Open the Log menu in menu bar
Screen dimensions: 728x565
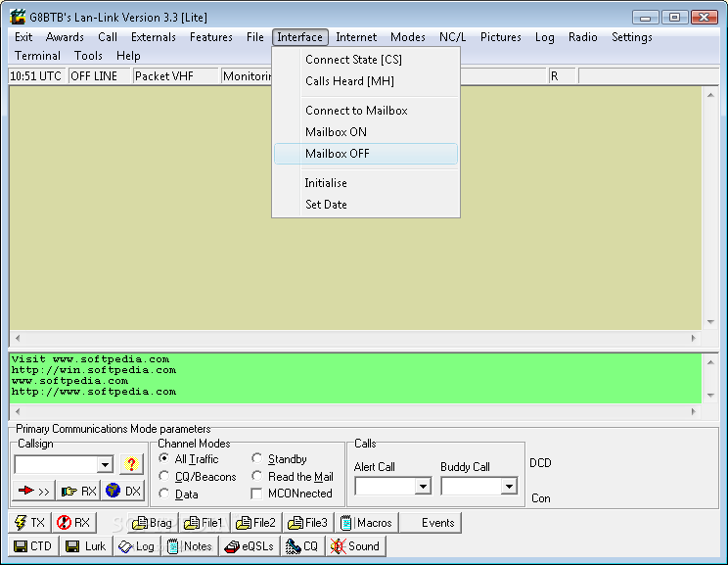click(545, 37)
